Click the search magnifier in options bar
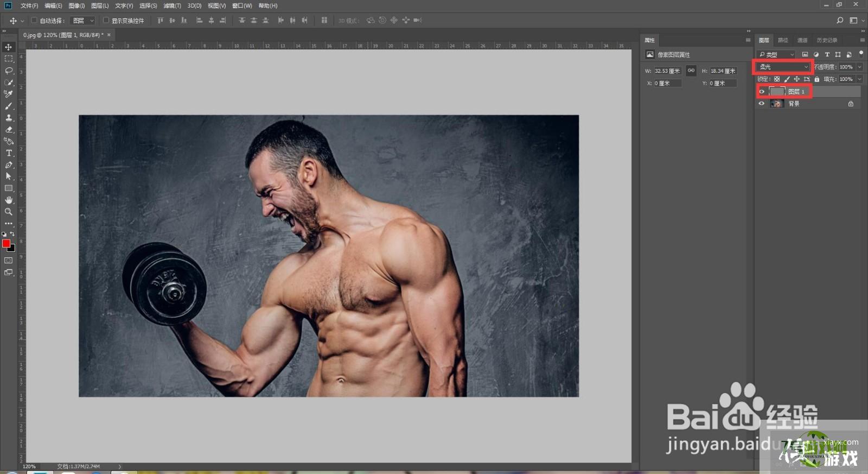Image resolution: width=868 pixels, height=474 pixels. tap(840, 20)
